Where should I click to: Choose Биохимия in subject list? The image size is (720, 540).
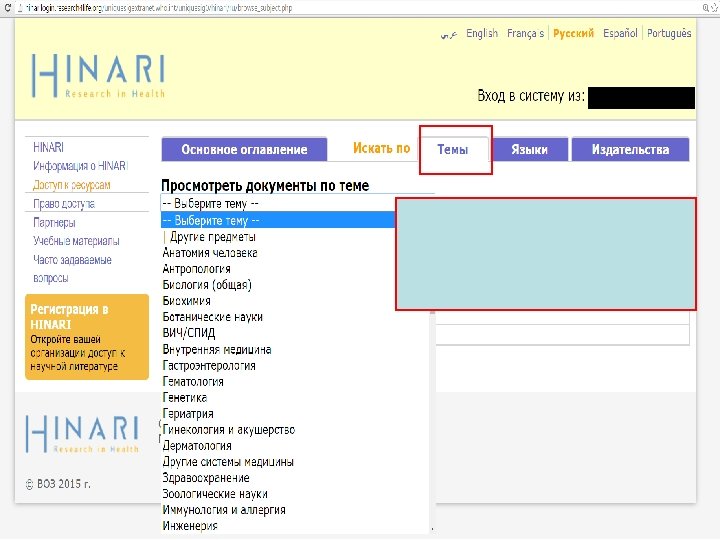coord(186,301)
